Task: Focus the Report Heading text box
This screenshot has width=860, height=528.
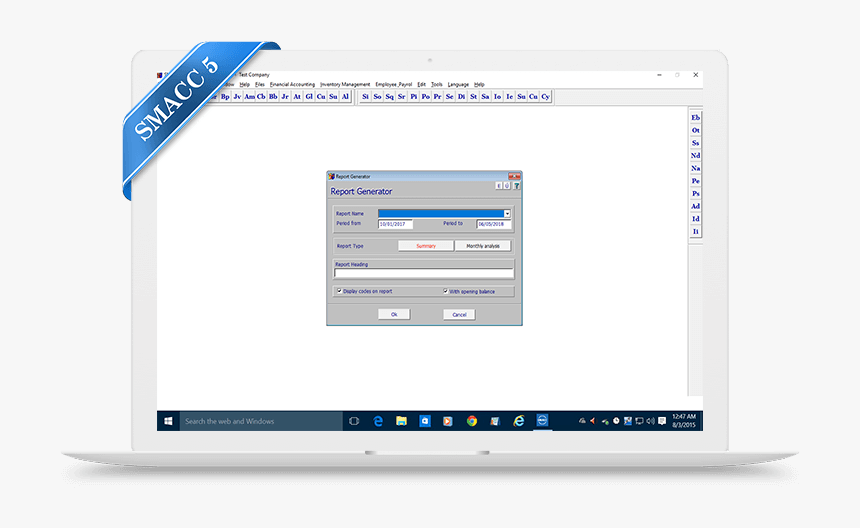Action: pyautogui.click(x=424, y=272)
